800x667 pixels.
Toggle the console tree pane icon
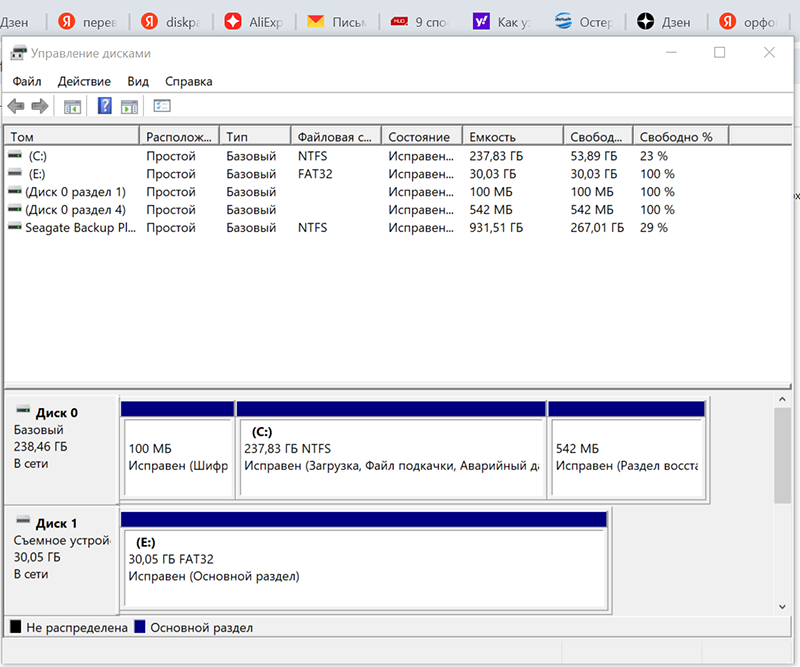point(72,107)
